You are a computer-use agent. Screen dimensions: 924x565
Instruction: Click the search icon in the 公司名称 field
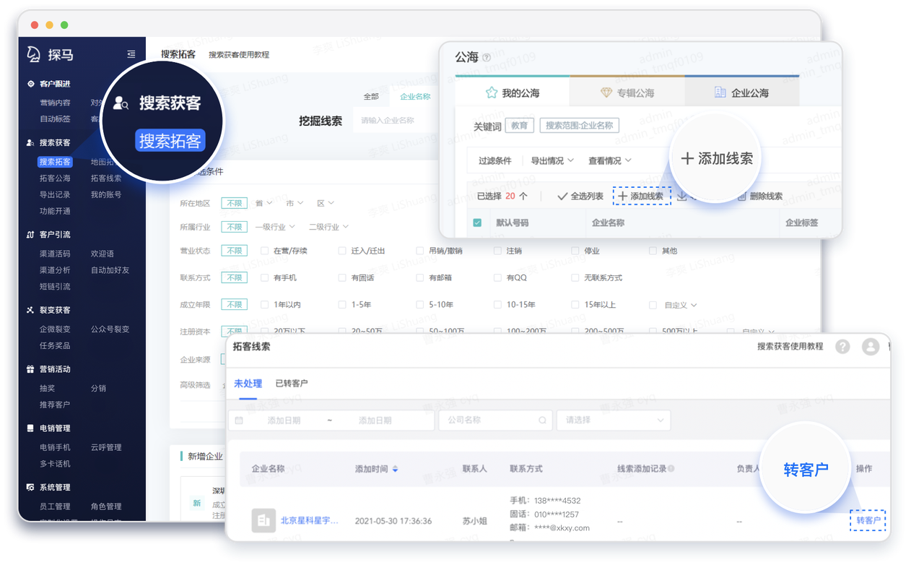[x=542, y=420]
